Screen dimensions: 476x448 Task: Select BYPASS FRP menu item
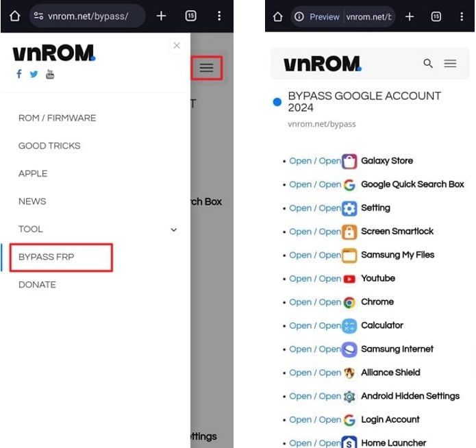pos(46,257)
